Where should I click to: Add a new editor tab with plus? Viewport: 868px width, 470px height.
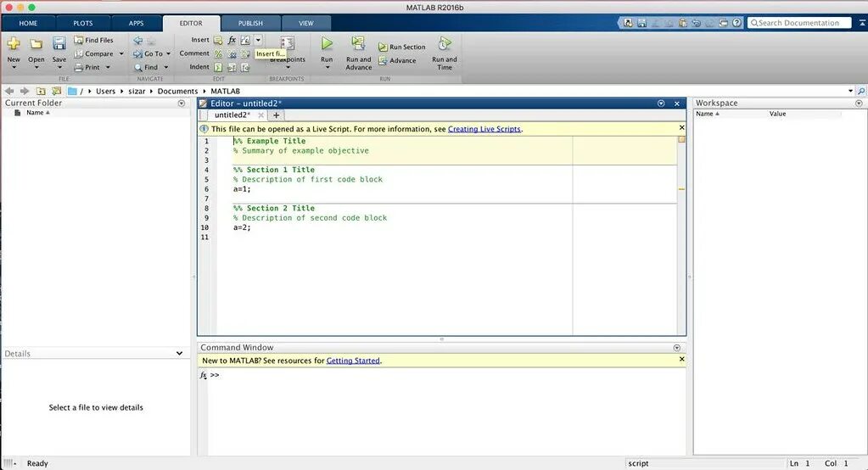[x=277, y=115]
